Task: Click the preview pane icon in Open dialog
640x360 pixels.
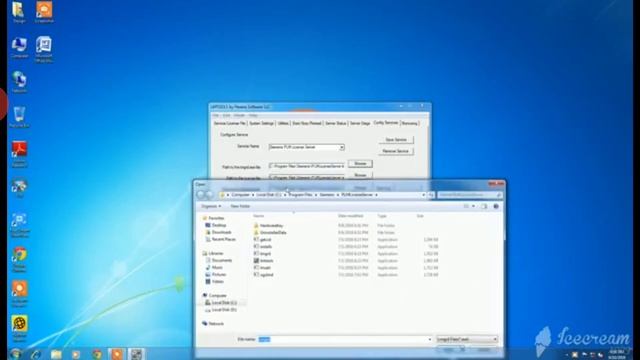Action: click(x=484, y=206)
